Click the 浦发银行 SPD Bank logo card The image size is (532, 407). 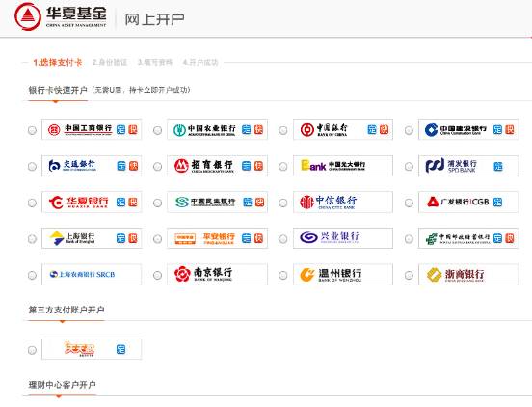468,166
